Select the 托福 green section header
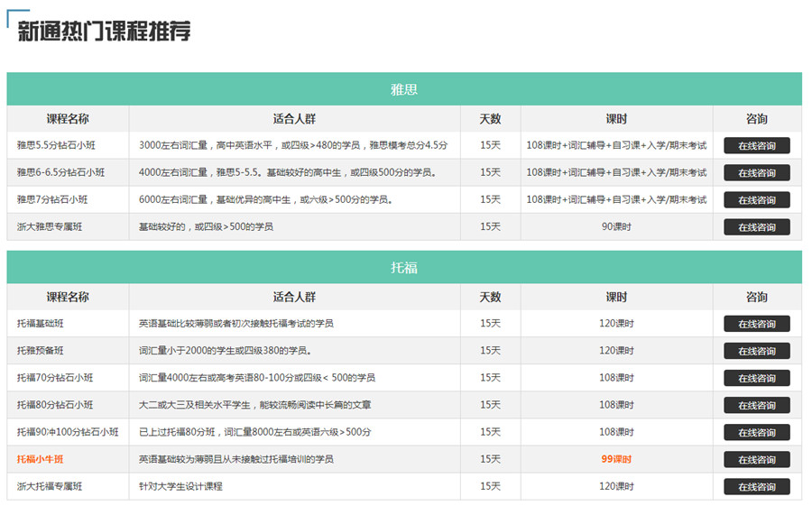 (x=404, y=268)
